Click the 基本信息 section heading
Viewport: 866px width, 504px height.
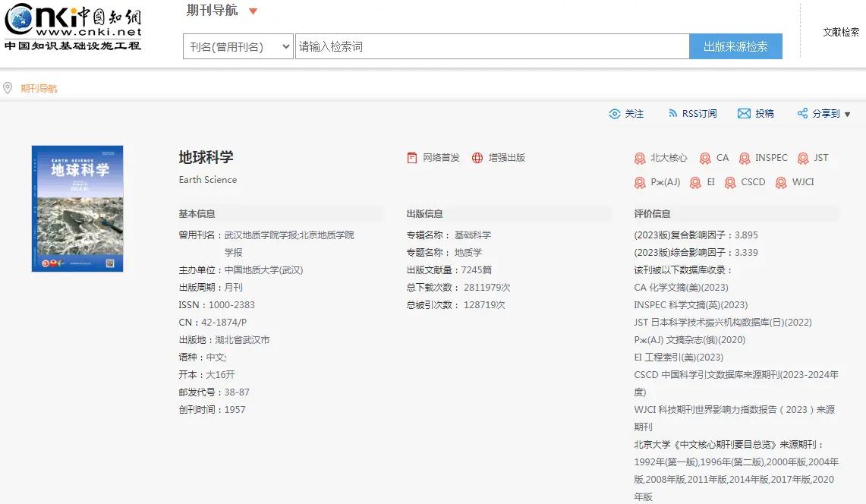[x=197, y=214]
